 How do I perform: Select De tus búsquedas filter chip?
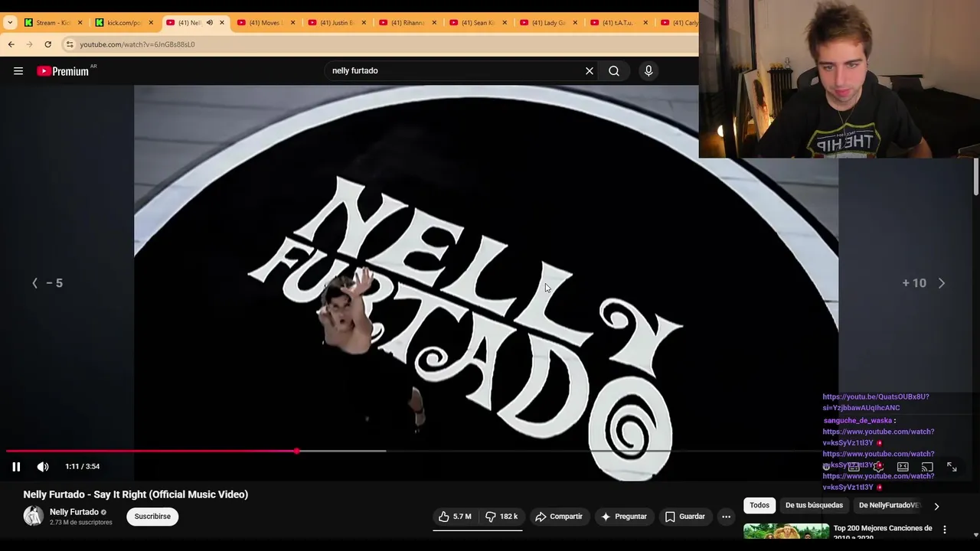click(x=814, y=505)
